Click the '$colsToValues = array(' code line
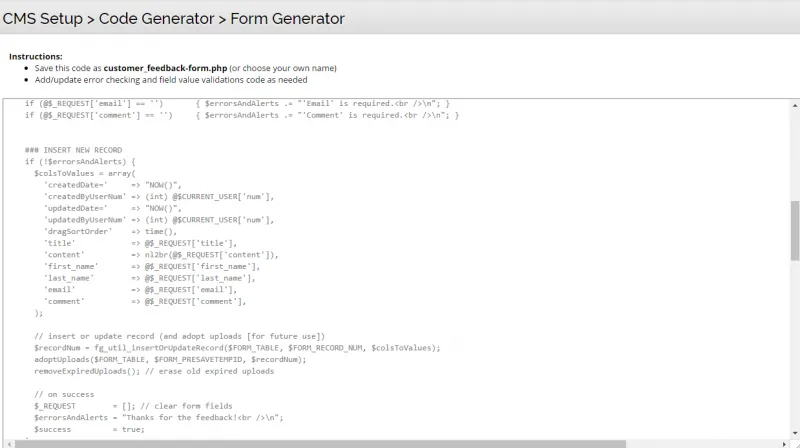The image size is (800, 448). [x=90, y=173]
